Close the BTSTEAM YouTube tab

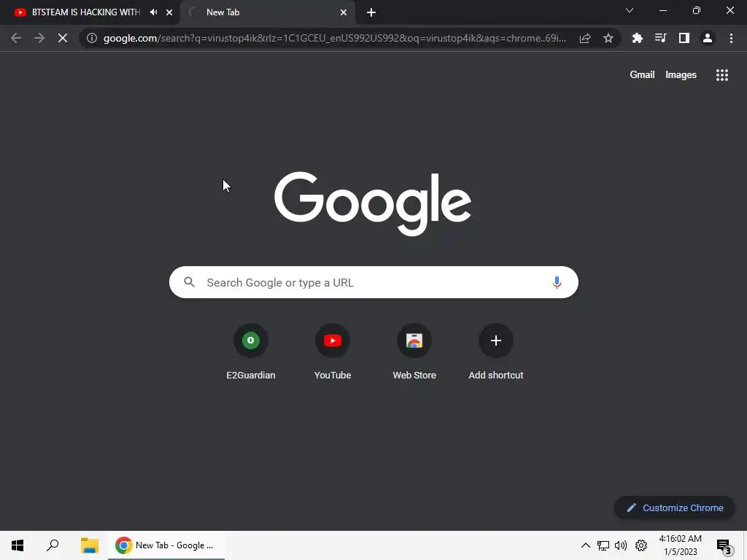click(x=169, y=12)
